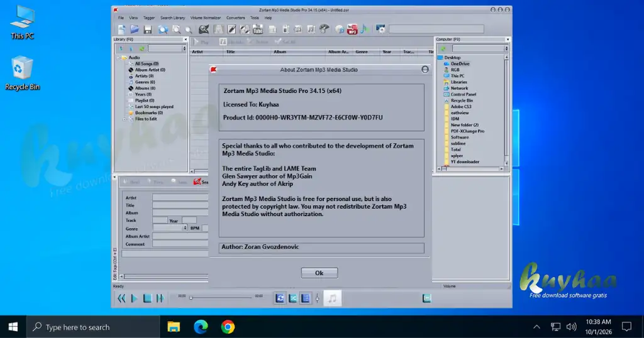Click the pencil edit tags toolbar icon
644x338 pixels.
pos(231,29)
